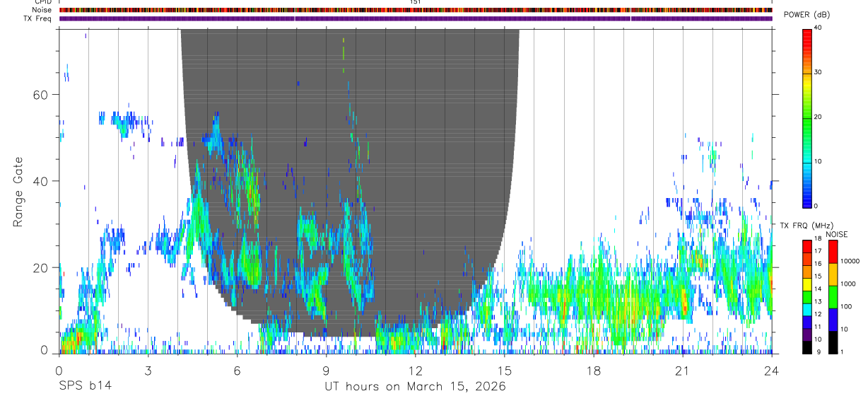Screen dimensions: 868x401
Task: Click TX FRQ scale value "11"
Action: tap(817, 327)
